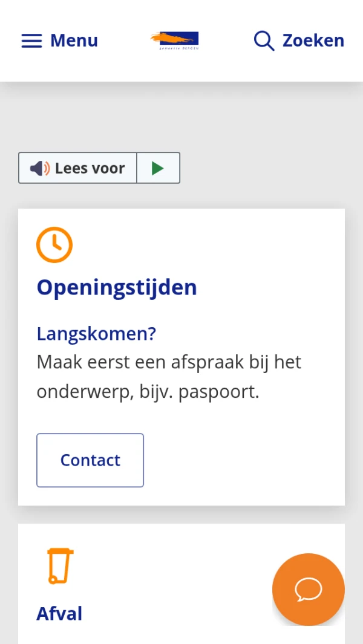Screen dimensions: 363x644
Task: Go home via gemeente Bergen logo
Action: tap(174, 41)
